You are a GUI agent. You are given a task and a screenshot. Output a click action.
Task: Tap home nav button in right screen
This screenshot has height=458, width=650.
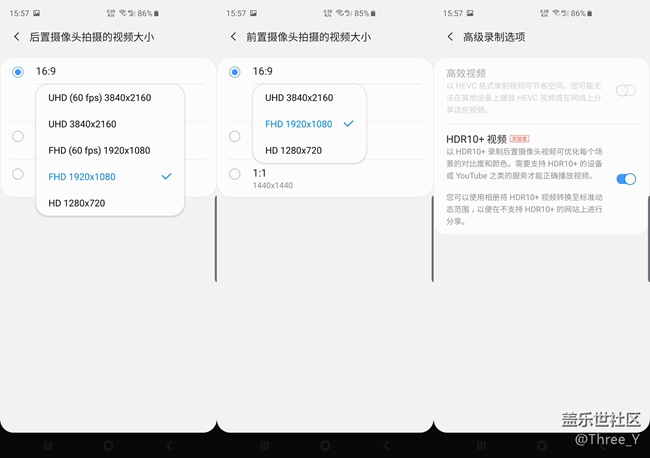[542, 446]
